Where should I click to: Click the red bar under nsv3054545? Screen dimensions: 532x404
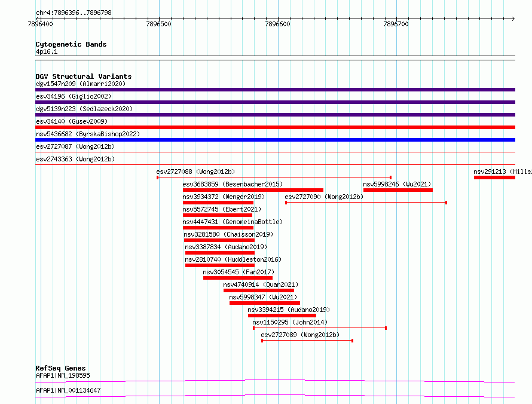pyautogui.click(x=238, y=278)
